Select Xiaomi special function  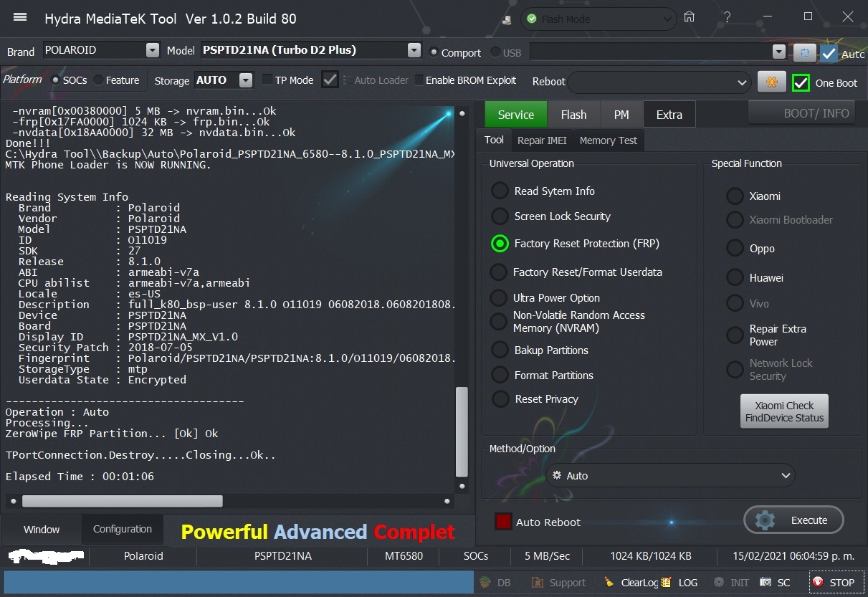coord(735,196)
